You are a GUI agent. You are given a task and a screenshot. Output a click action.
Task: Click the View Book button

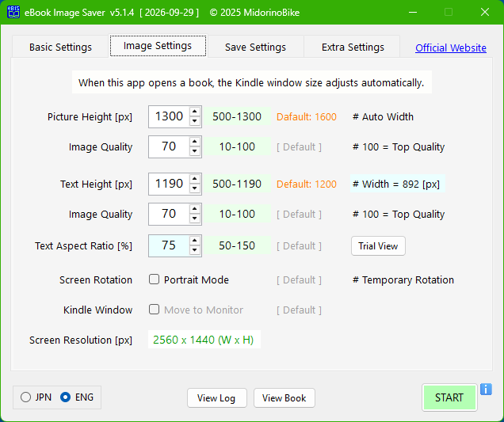click(284, 398)
